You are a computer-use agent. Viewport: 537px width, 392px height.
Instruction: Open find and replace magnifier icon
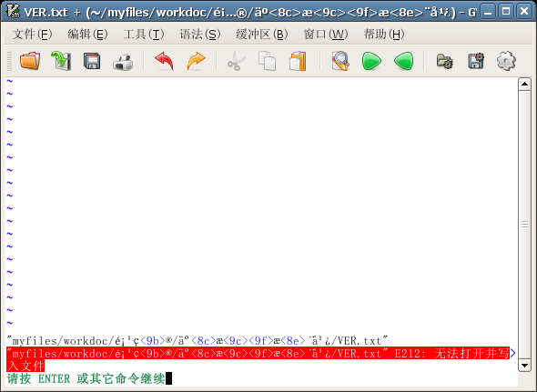tap(340, 61)
